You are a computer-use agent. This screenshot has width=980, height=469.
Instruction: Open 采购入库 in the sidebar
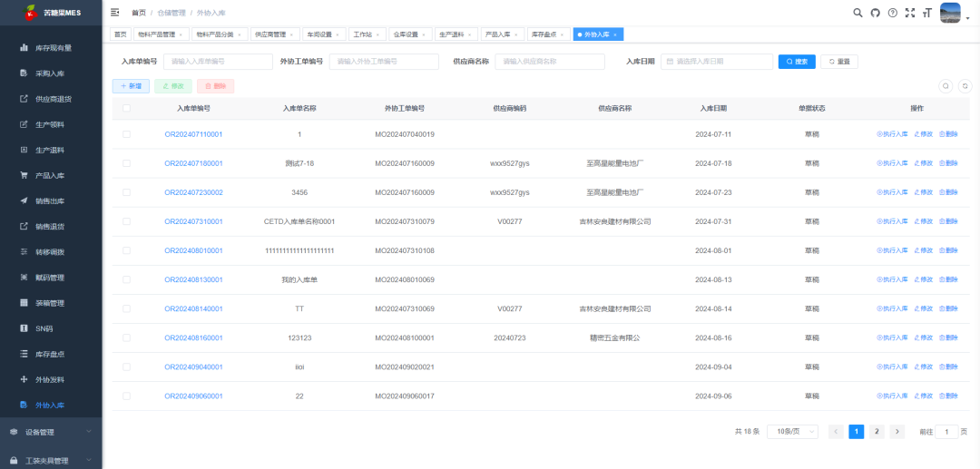click(49, 73)
